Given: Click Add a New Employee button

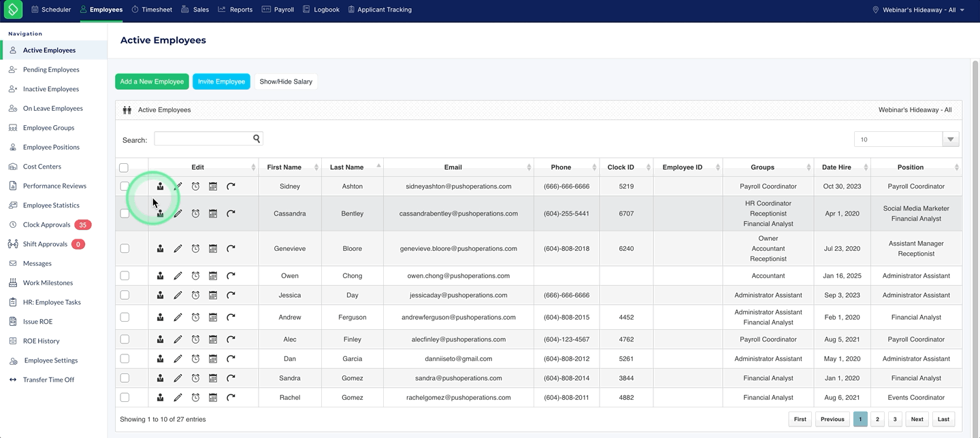Looking at the screenshot, I should coord(152,82).
